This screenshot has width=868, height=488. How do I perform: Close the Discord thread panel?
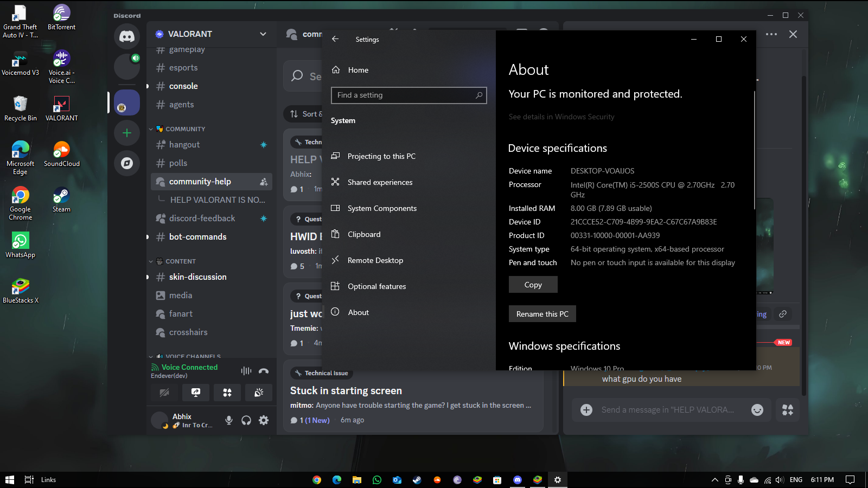pos(793,34)
